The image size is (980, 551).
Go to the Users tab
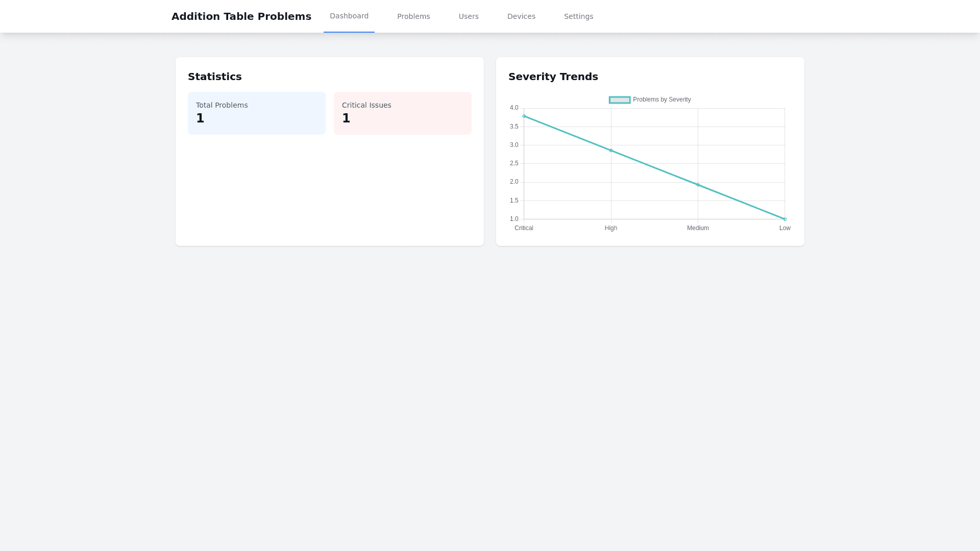tap(469, 16)
